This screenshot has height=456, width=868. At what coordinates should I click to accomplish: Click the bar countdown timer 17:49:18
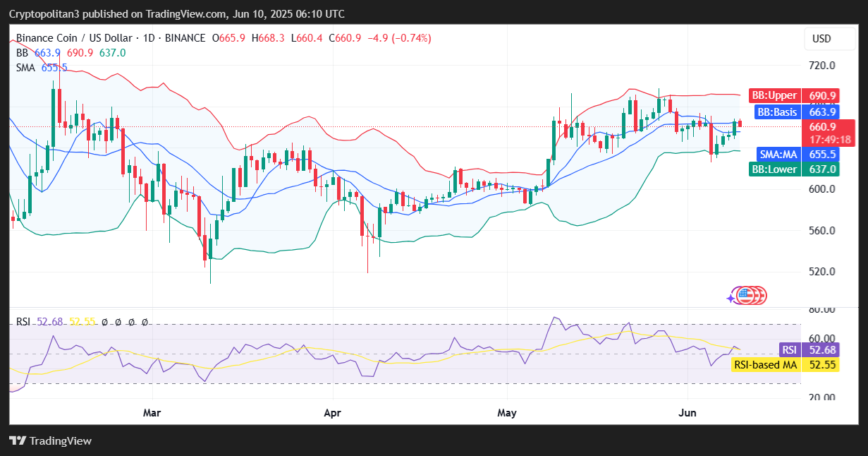pos(829,140)
